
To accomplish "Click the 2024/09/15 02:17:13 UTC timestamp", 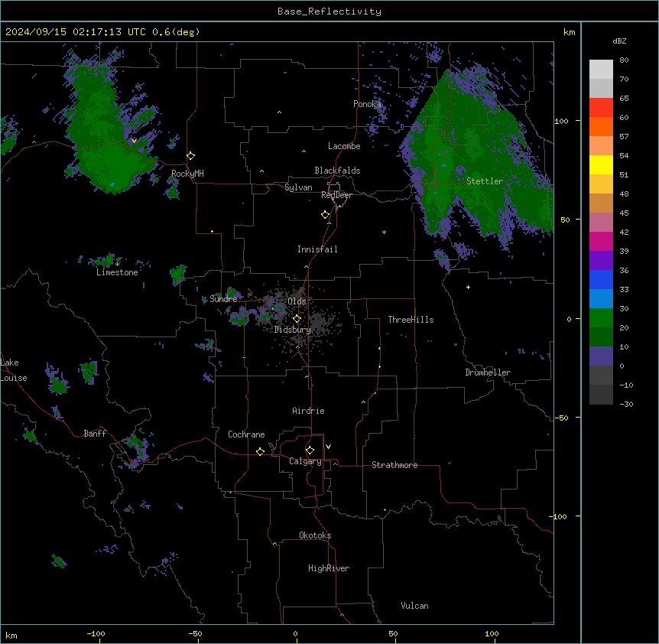I will 76,32.
